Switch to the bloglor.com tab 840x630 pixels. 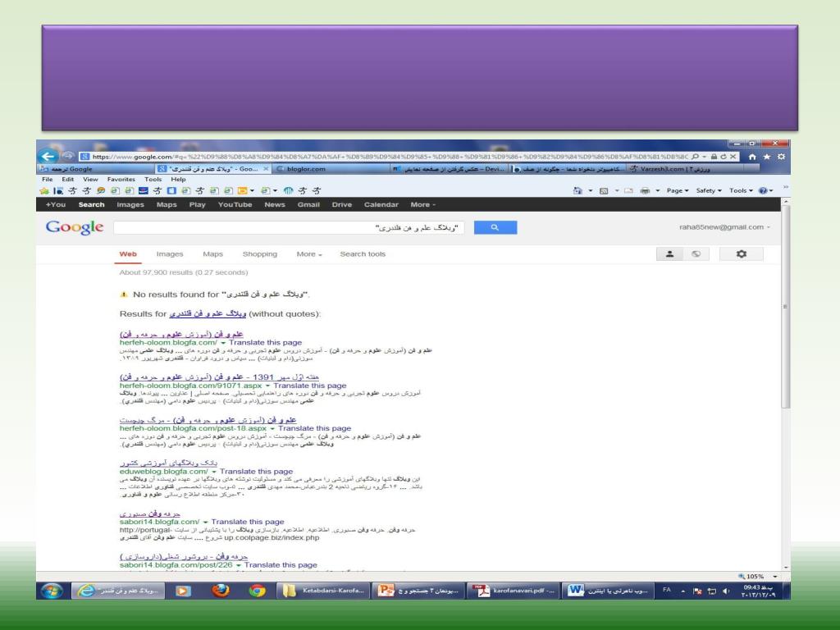point(331,169)
